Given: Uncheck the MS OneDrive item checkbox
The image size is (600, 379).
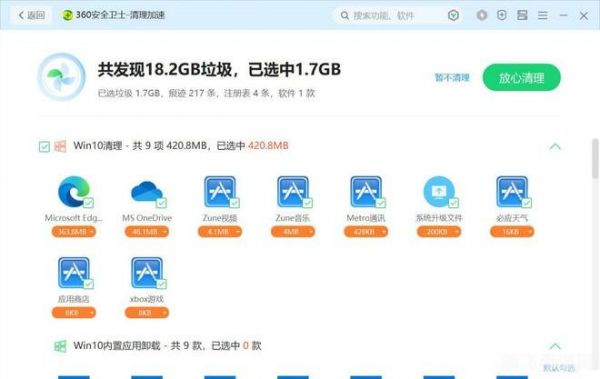Looking at the screenshot, I should click(162, 203).
